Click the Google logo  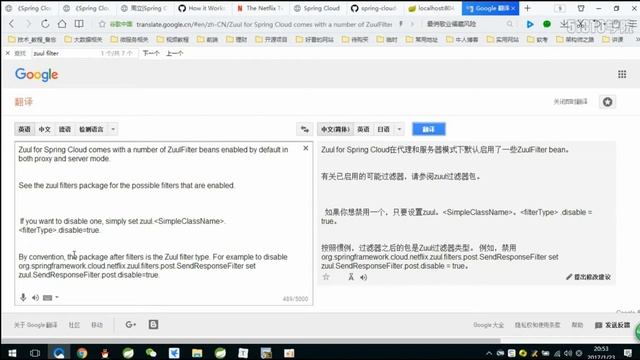click(37, 75)
